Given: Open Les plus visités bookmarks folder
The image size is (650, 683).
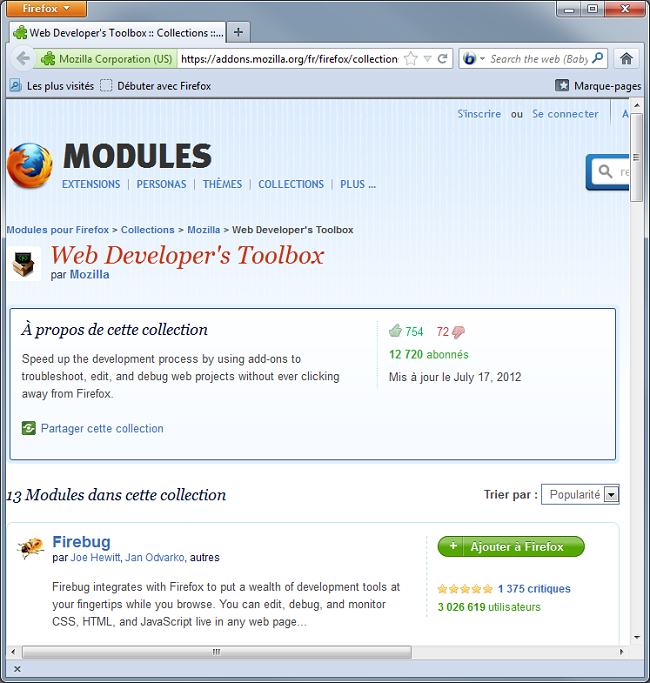Looking at the screenshot, I should (x=52, y=86).
